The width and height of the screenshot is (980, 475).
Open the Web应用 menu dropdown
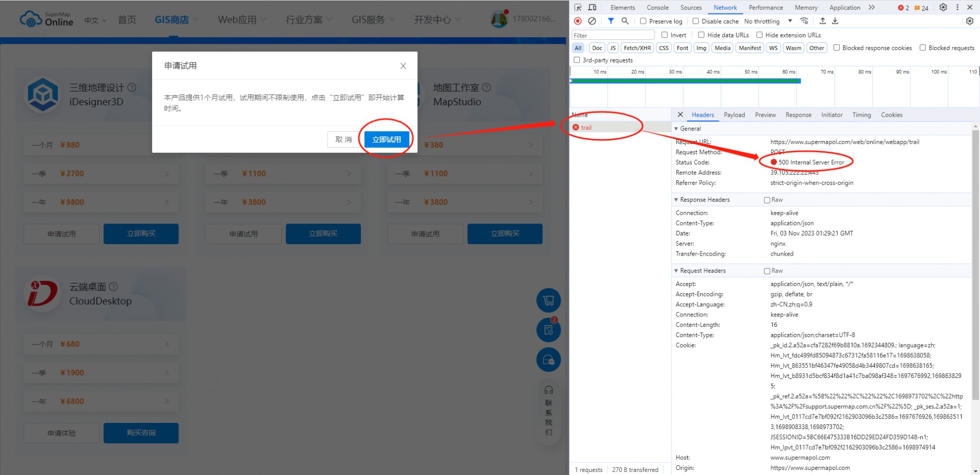click(x=242, y=20)
